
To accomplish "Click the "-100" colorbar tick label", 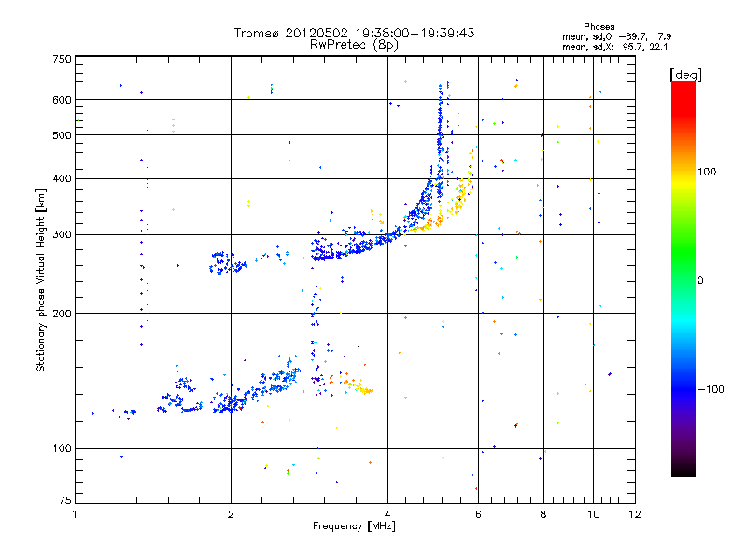I will 711,389.
